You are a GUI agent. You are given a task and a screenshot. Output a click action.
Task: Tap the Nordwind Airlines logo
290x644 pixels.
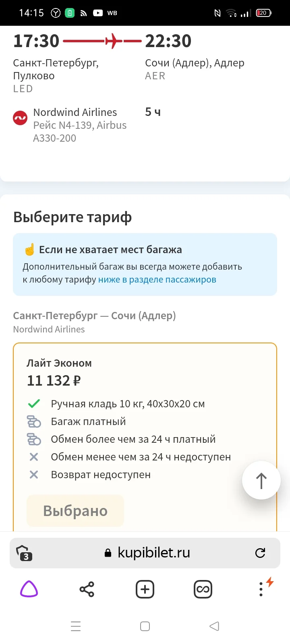point(20,118)
